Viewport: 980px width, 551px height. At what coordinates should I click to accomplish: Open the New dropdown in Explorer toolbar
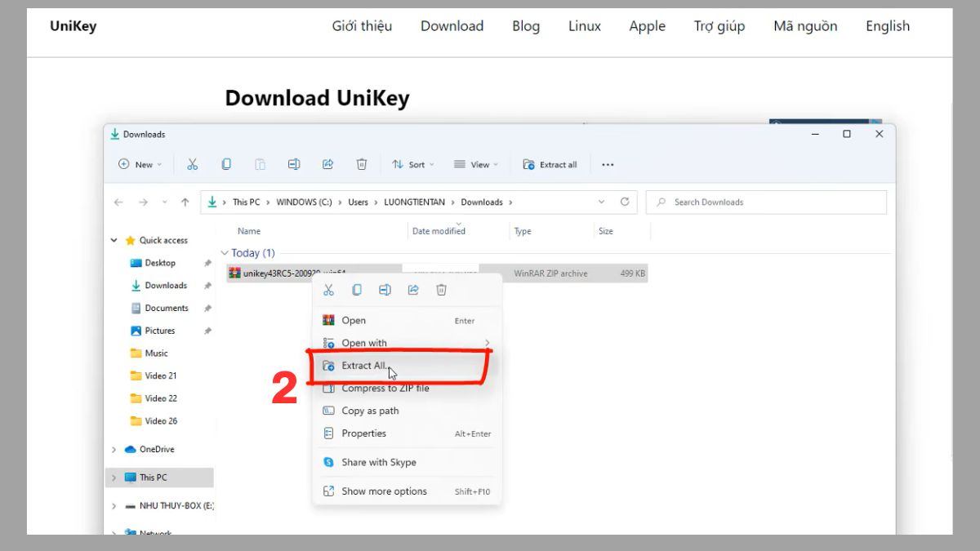[x=140, y=164]
